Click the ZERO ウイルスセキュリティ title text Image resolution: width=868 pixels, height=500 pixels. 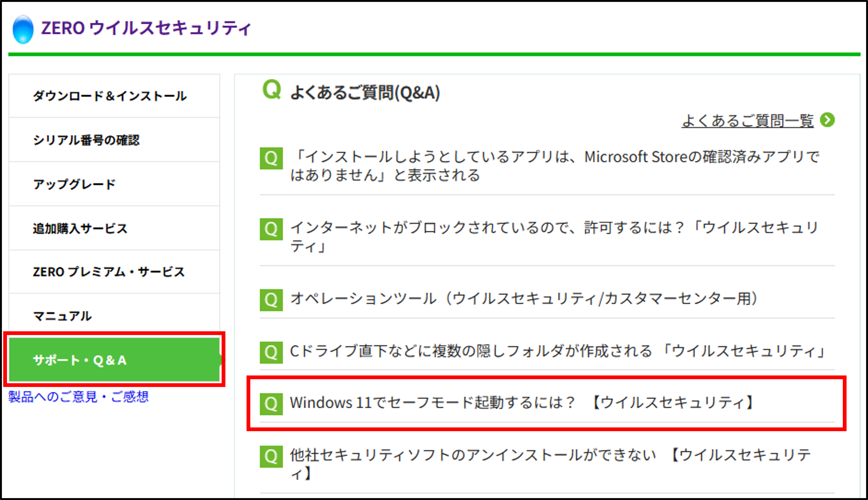[x=146, y=28]
